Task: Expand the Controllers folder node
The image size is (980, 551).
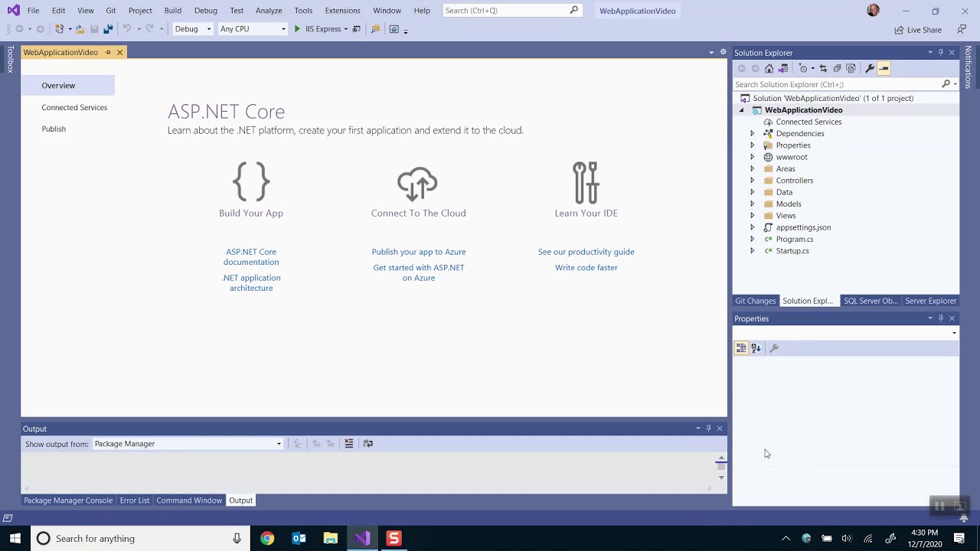Action: [x=752, y=181]
